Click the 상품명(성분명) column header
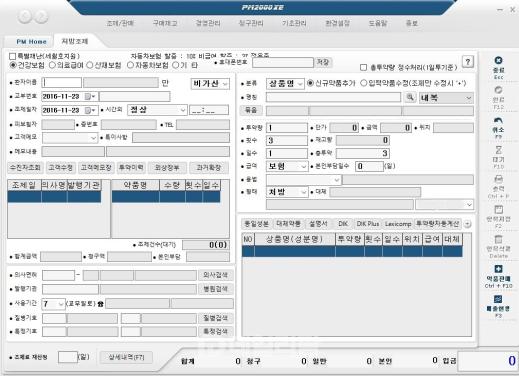The width and height of the screenshot is (519, 376). click(x=295, y=239)
